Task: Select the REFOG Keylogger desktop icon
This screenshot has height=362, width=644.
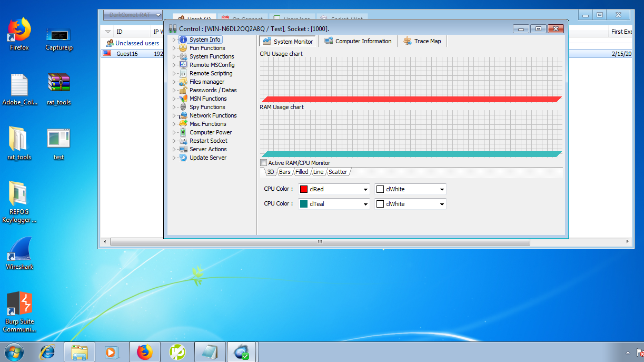Action: pyautogui.click(x=19, y=202)
